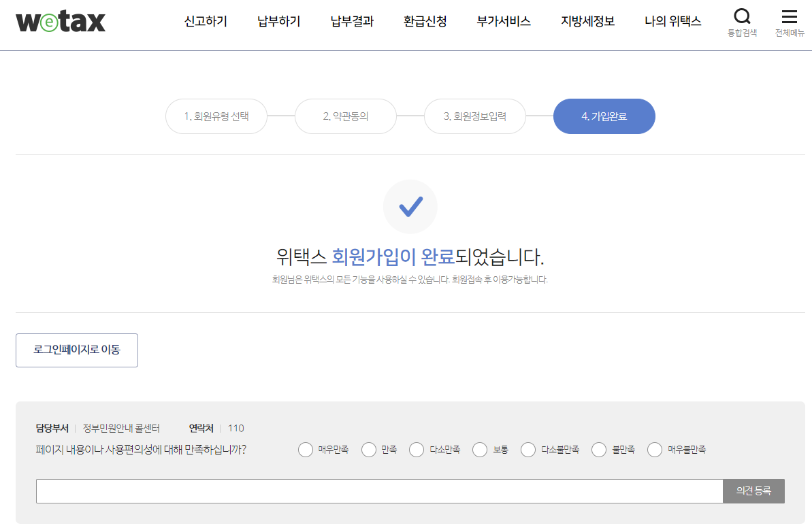The image size is (812, 530).
Task: Open the 전체메뉴 hamburger menu icon
Action: coord(790,22)
